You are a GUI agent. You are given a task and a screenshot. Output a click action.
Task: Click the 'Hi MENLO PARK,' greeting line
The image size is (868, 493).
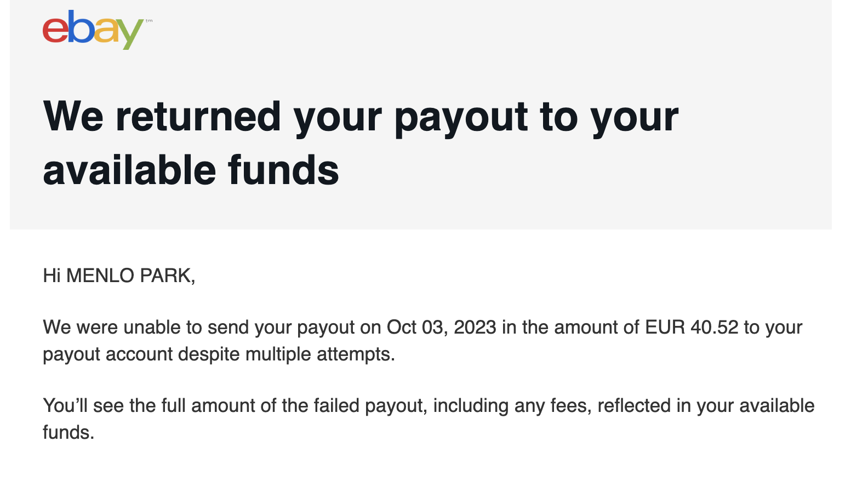[119, 276]
